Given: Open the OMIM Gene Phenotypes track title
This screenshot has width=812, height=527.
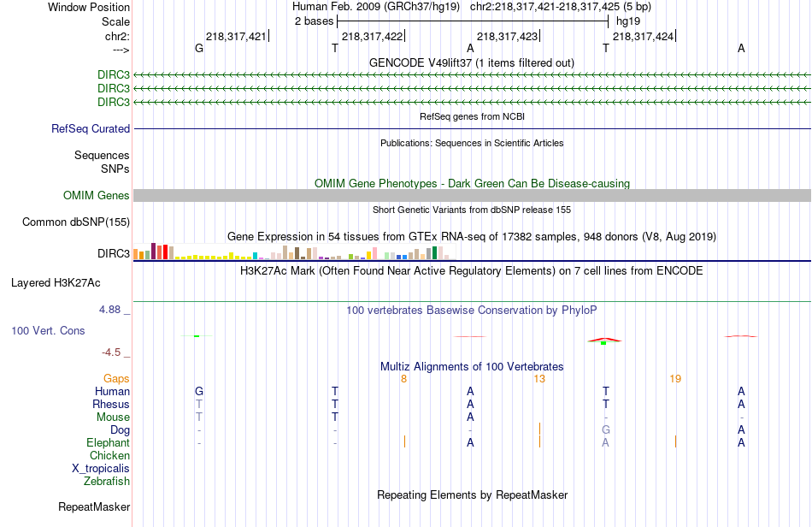Looking at the screenshot, I should pos(472,183).
